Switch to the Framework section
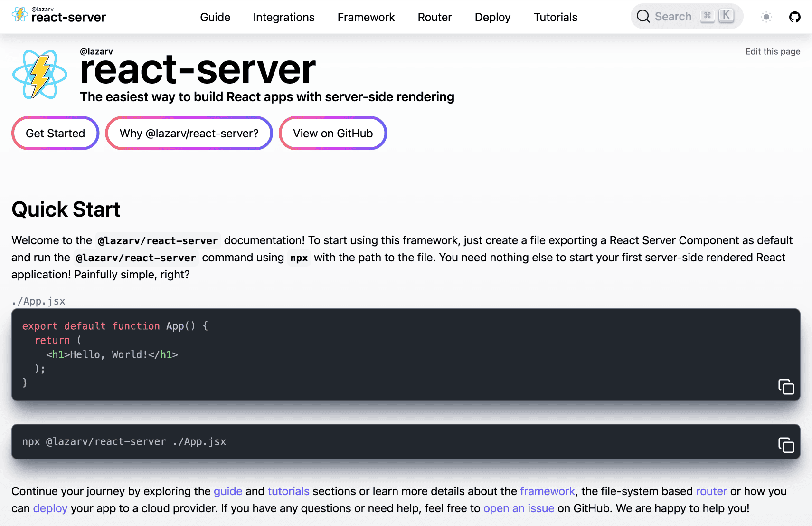This screenshot has width=812, height=526. tap(366, 17)
